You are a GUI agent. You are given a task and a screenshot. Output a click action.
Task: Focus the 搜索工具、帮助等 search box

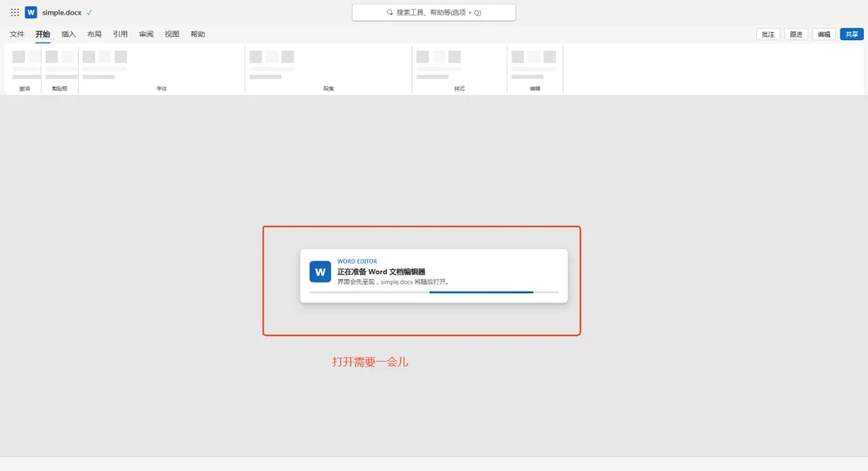point(434,12)
